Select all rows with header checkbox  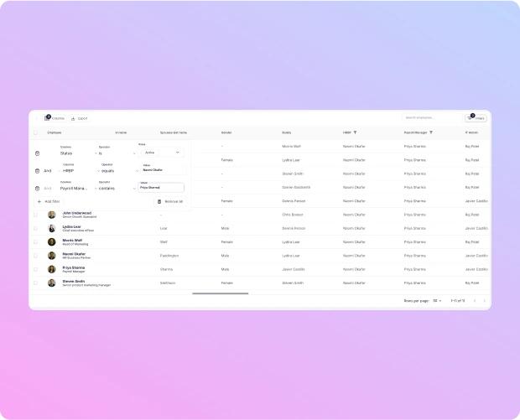(x=35, y=132)
